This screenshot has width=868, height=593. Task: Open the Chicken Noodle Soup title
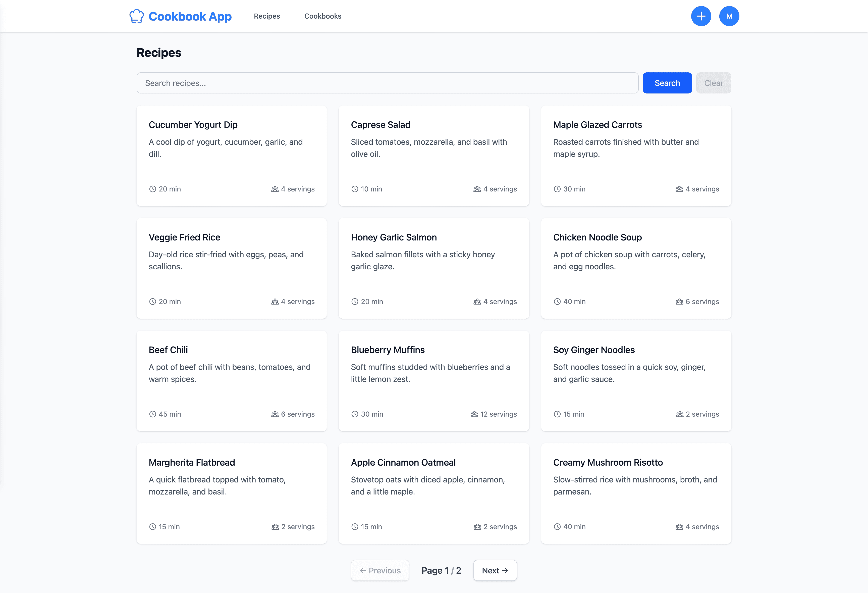[x=598, y=237]
